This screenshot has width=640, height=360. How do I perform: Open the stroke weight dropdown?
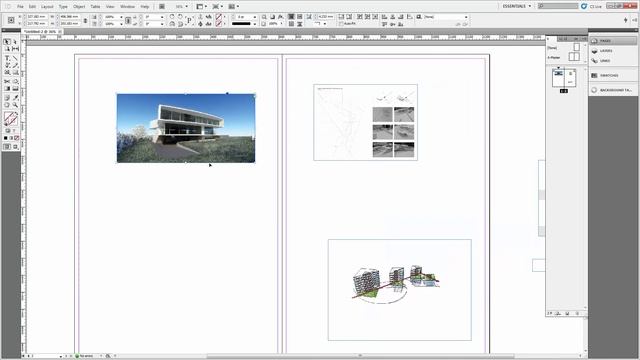[x=255, y=17]
